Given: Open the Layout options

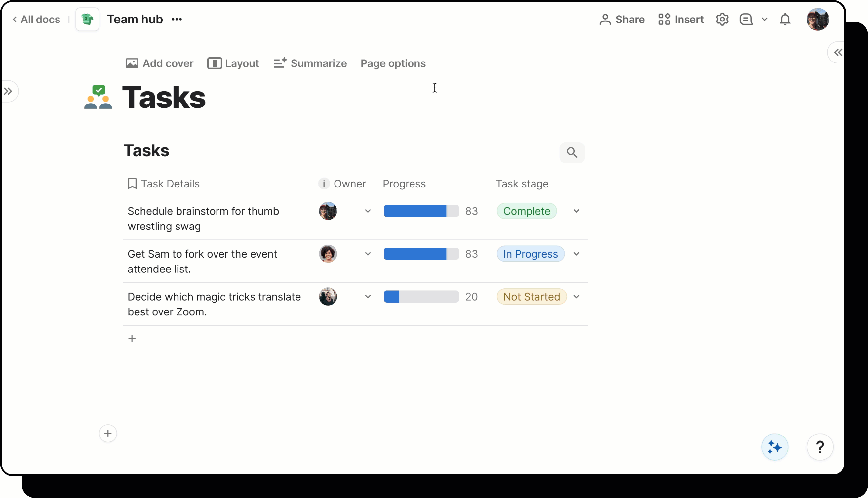Looking at the screenshot, I should (233, 63).
